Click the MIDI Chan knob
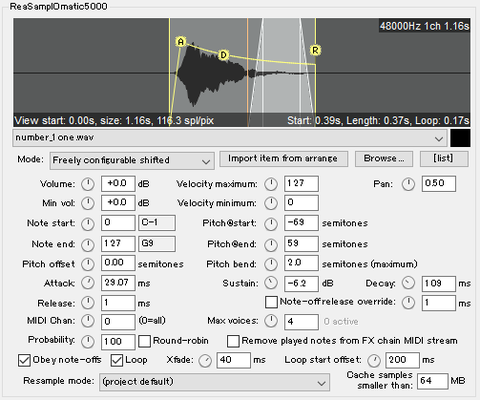 88,321
